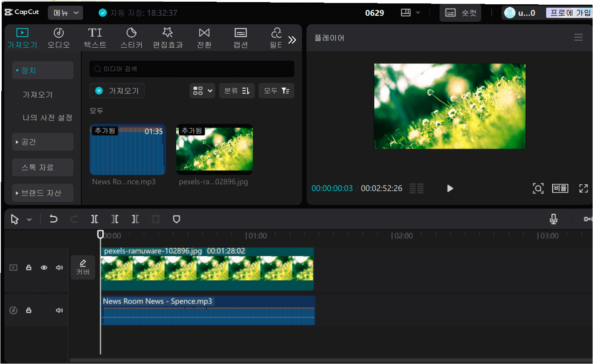Click the record voiceover microphone icon

[553, 219]
